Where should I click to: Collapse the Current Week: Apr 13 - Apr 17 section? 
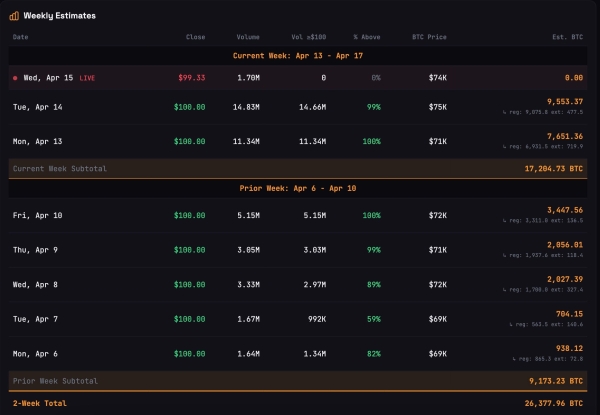tap(299, 56)
